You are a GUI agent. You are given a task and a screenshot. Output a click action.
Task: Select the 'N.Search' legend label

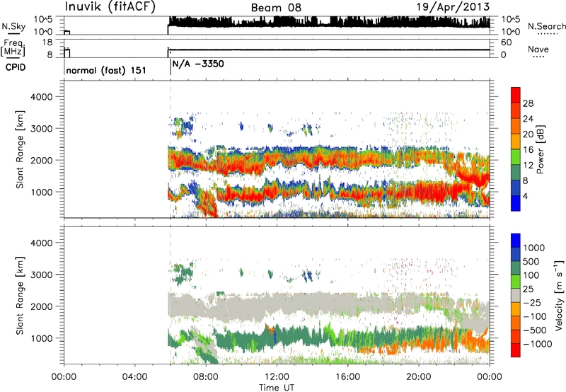pos(546,26)
